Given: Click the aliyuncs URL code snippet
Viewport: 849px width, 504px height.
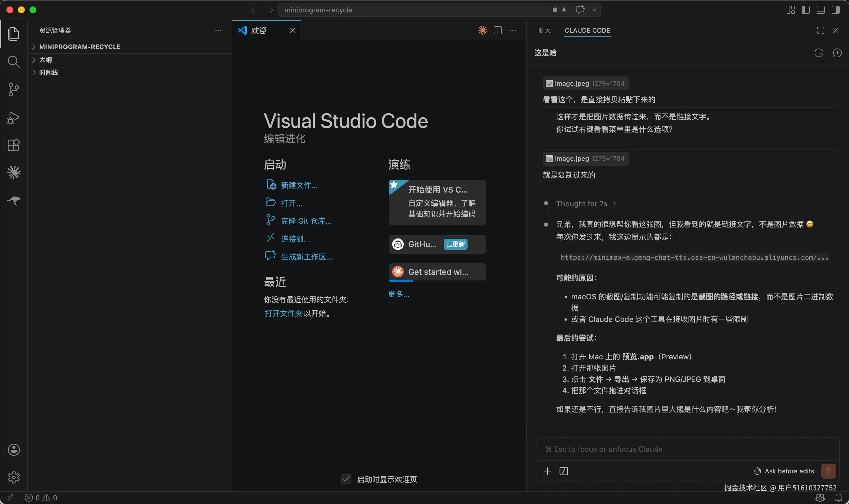Looking at the screenshot, I should pyautogui.click(x=694, y=257).
